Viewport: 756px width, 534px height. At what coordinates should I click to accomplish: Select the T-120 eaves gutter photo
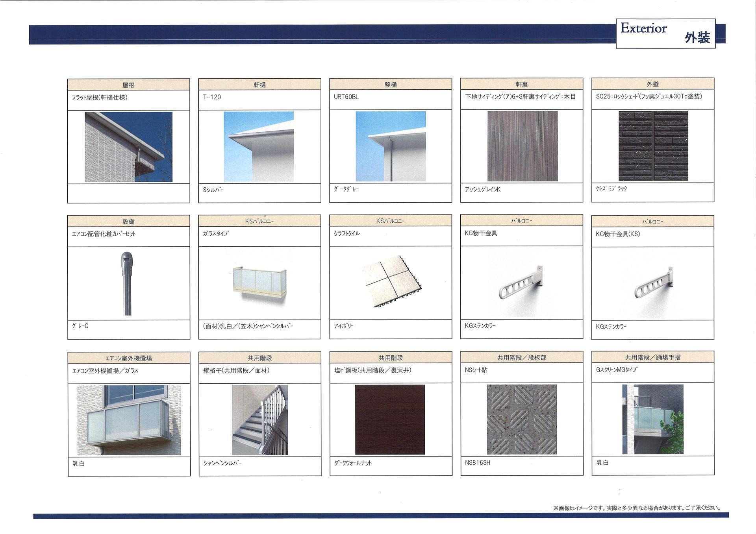[x=259, y=146]
